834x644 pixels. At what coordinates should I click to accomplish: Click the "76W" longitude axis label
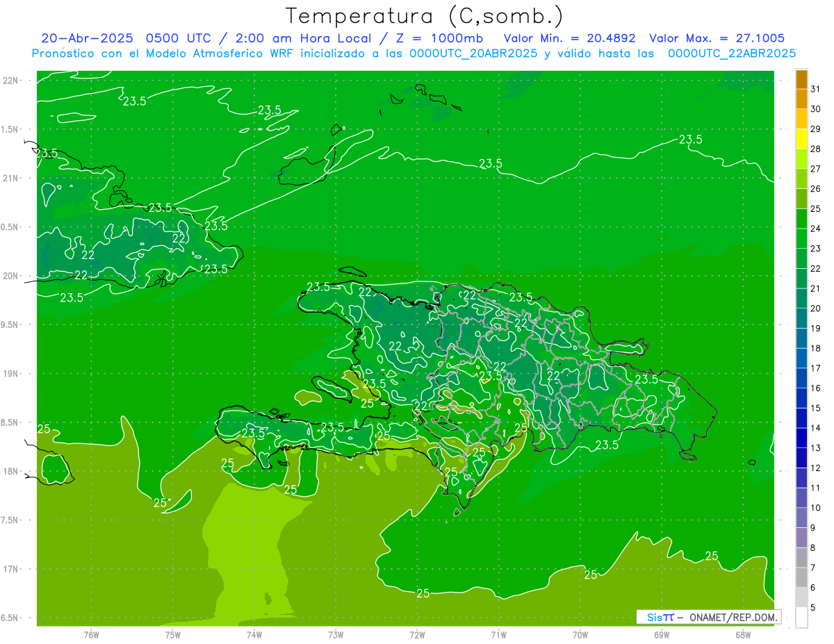coord(91,634)
